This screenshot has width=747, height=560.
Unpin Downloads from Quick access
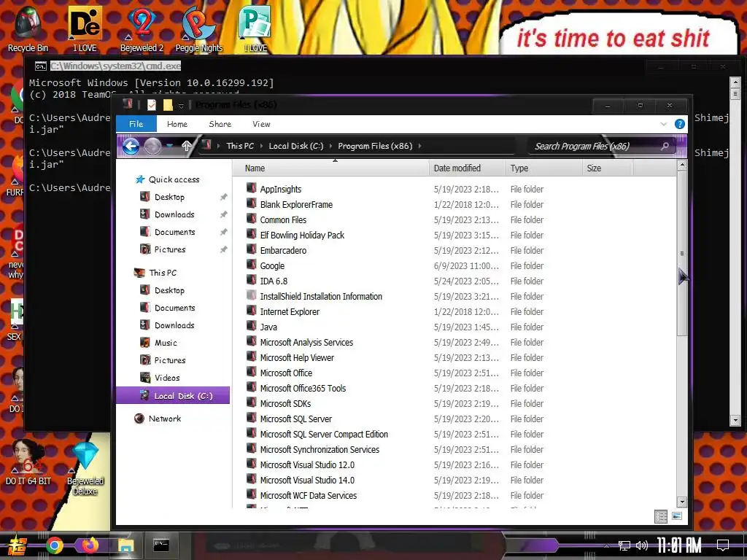click(x=223, y=215)
